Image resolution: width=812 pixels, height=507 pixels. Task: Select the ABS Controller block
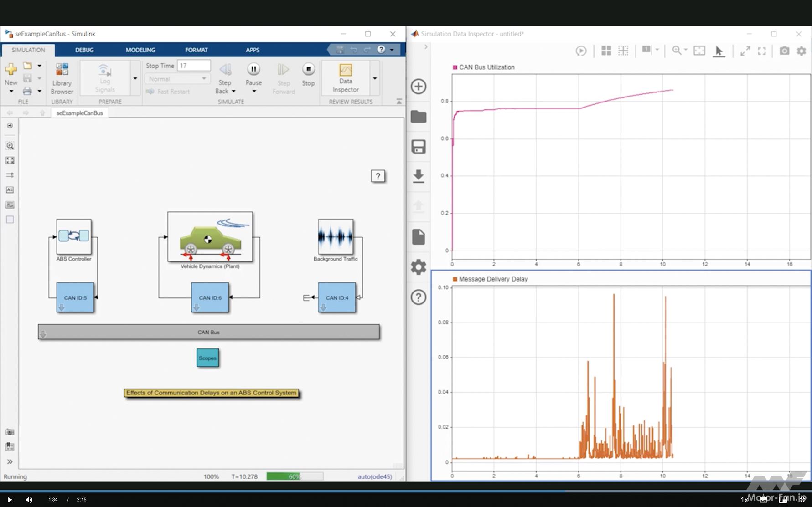coord(74,236)
